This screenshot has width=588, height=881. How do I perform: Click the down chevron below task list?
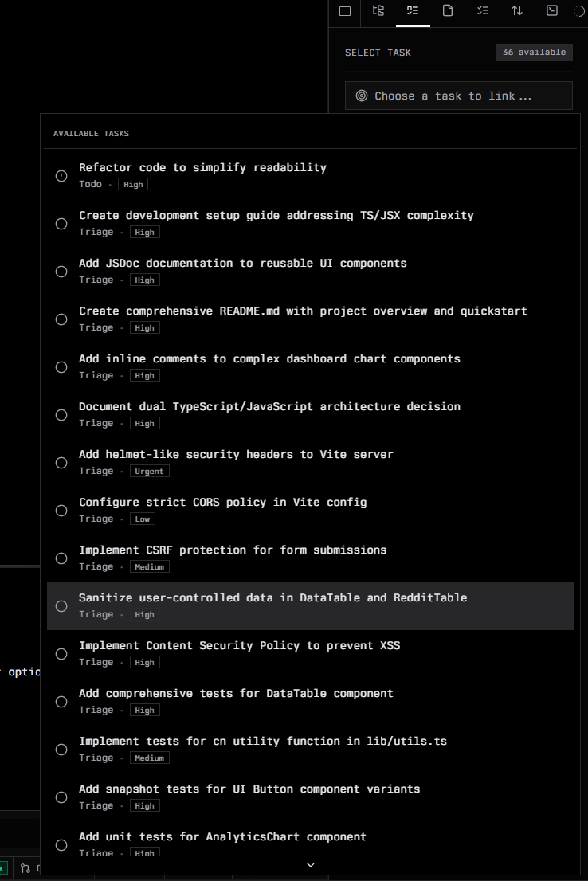[310, 865]
